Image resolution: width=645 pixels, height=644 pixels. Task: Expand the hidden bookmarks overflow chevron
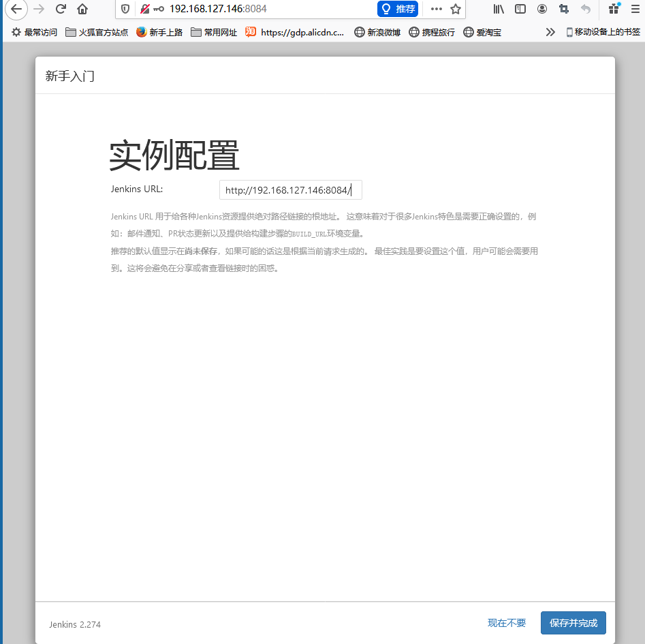(550, 32)
